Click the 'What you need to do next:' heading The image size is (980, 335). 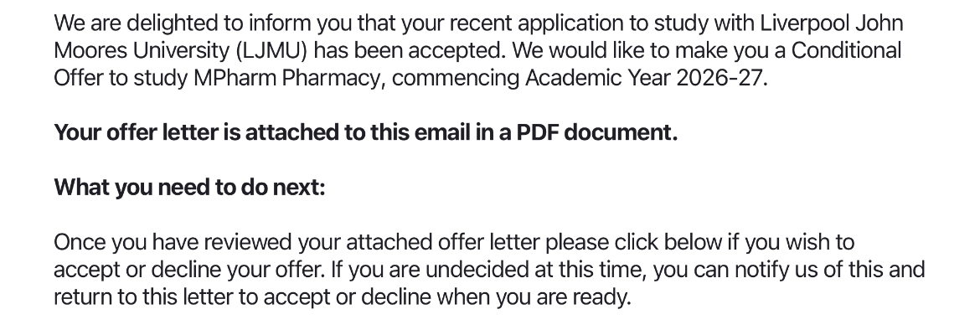tap(189, 187)
